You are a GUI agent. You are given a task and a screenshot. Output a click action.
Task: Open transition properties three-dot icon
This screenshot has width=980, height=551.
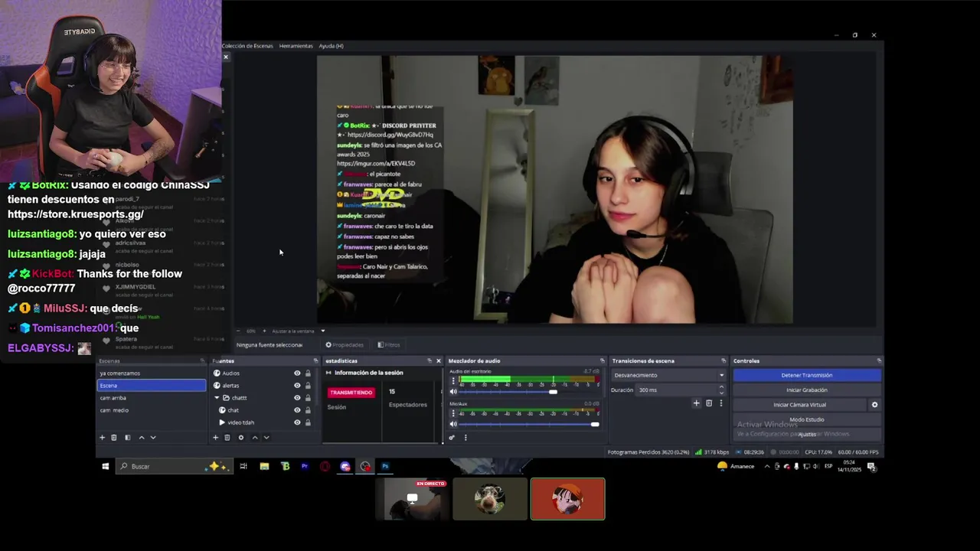click(720, 403)
